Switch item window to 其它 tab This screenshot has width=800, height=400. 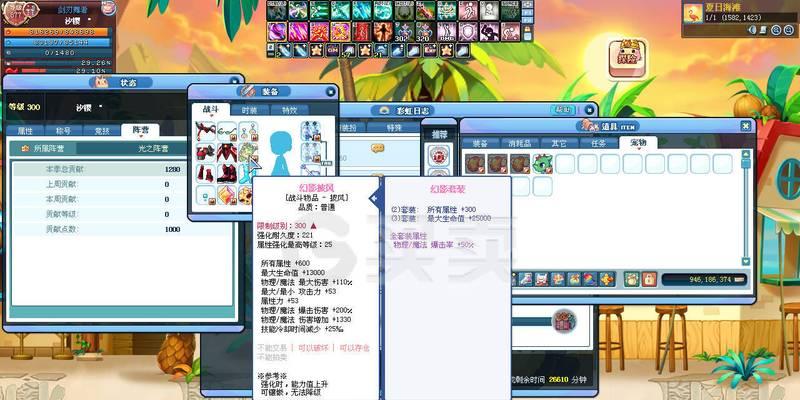[x=558, y=143]
